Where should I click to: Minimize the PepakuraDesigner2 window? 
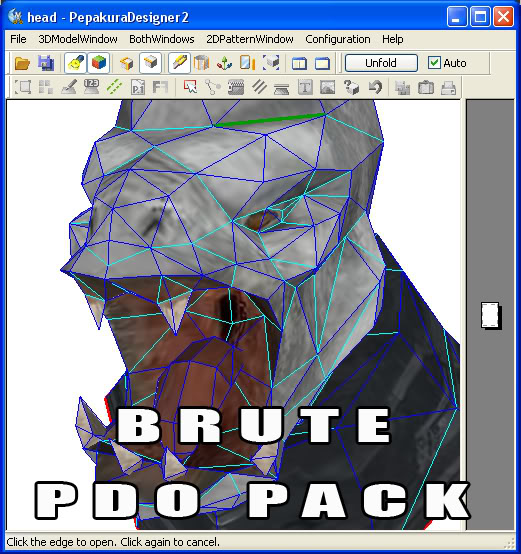457,17
